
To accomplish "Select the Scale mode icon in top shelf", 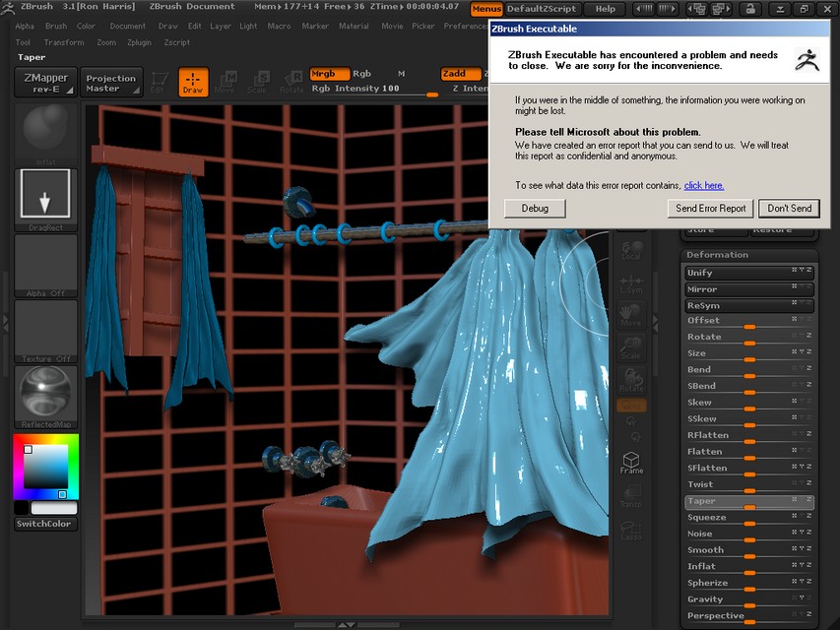I will pyautogui.click(x=258, y=82).
